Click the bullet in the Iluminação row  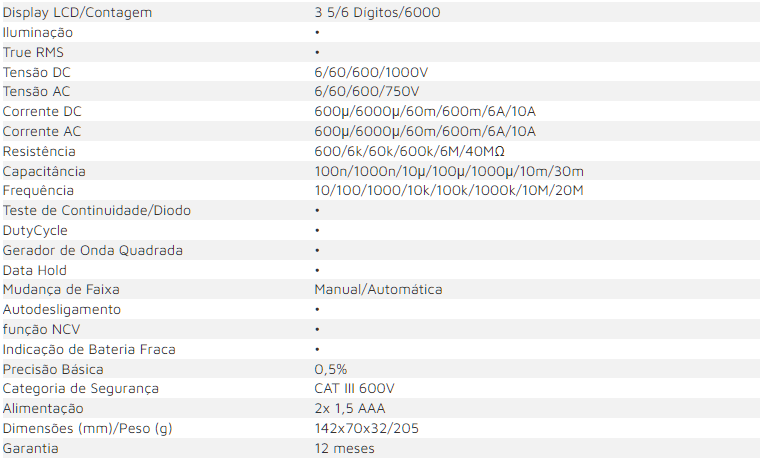[317, 33]
